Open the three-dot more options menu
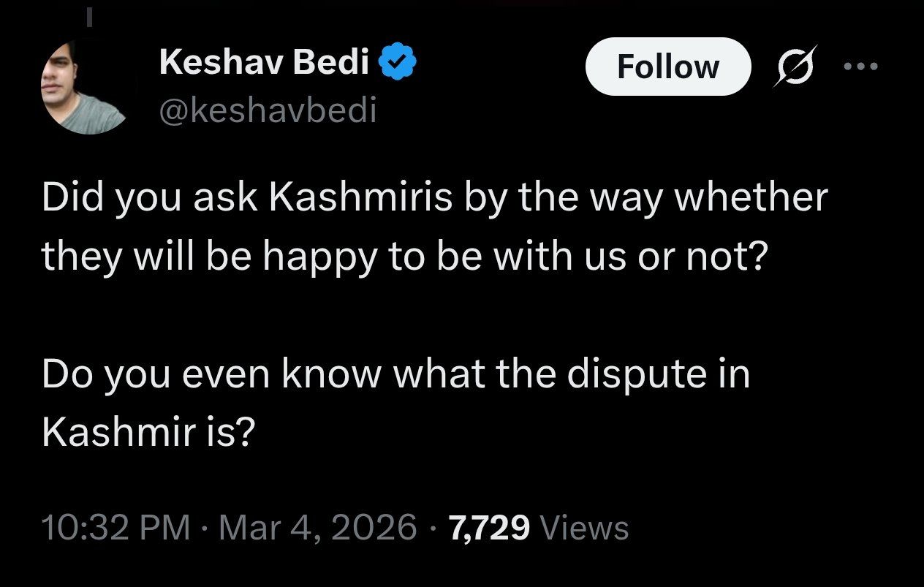 coord(860,67)
